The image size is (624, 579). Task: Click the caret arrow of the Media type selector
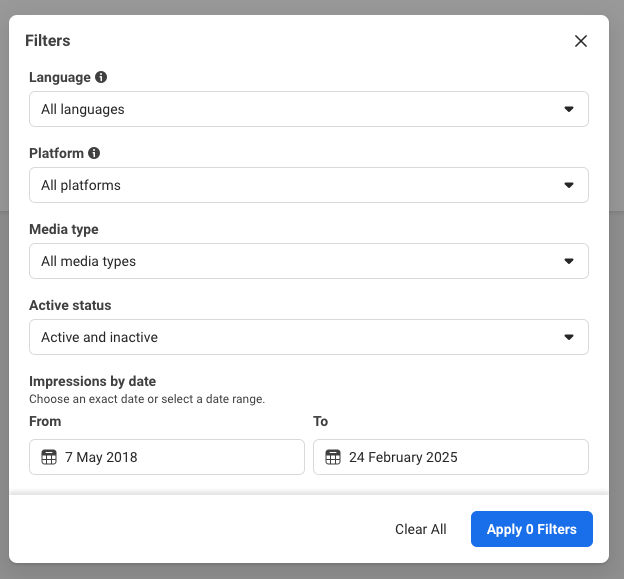pos(569,261)
